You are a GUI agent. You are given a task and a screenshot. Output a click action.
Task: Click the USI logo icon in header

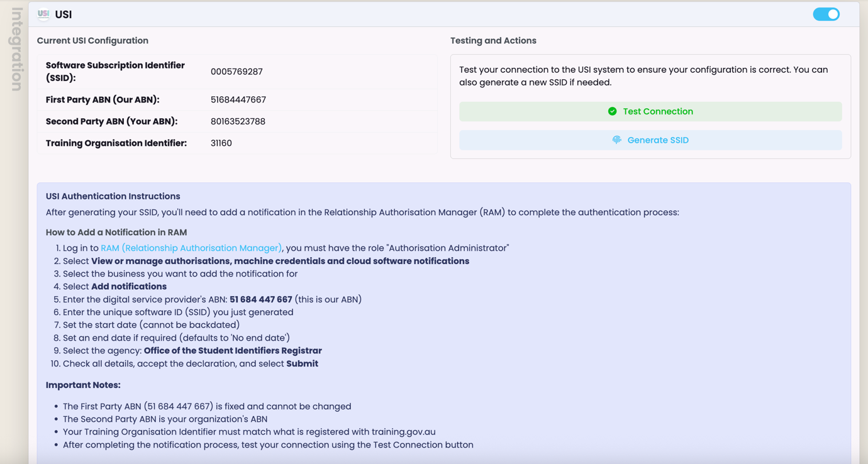pos(43,14)
